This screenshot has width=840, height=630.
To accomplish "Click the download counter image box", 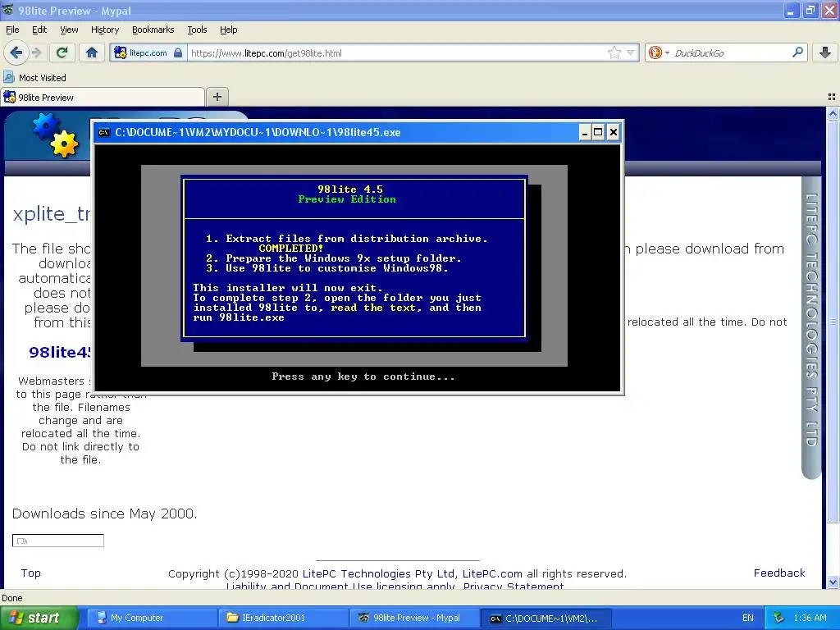I will pos(58,541).
